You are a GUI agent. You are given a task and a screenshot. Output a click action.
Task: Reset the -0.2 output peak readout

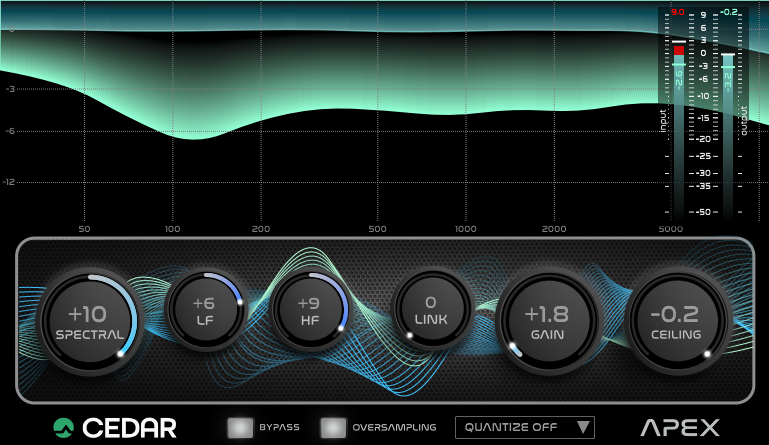(x=729, y=13)
